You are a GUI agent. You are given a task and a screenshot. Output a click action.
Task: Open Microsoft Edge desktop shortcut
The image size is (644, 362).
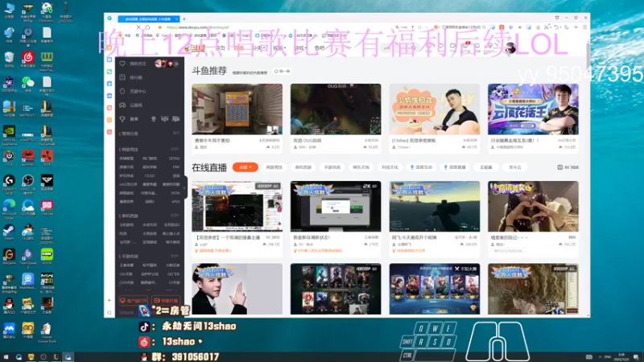point(9,208)
